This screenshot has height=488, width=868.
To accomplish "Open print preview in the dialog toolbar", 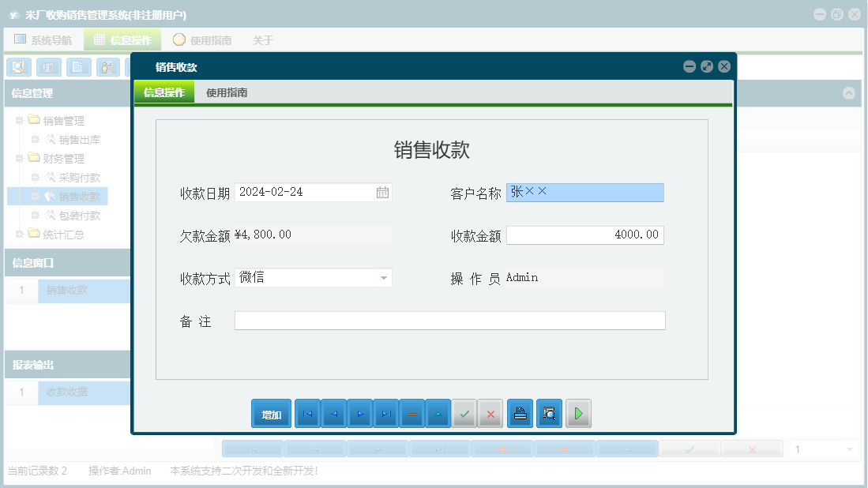I will (549, 413).
